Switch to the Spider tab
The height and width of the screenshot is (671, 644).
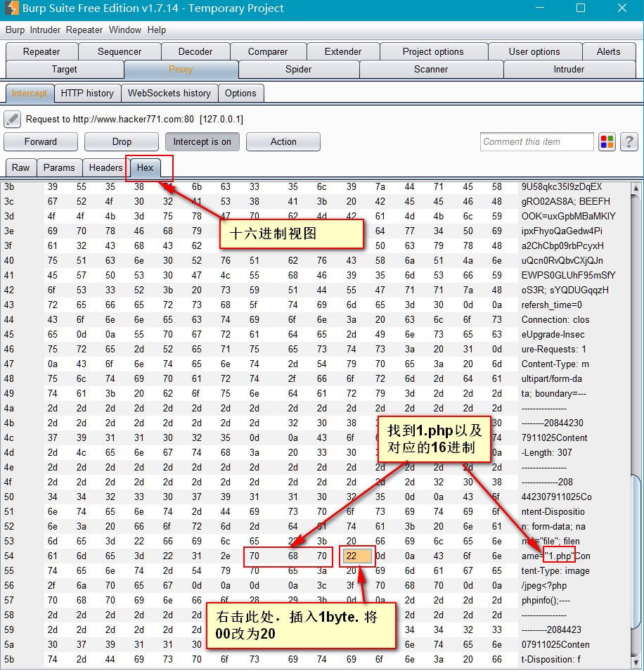[299, 70]
